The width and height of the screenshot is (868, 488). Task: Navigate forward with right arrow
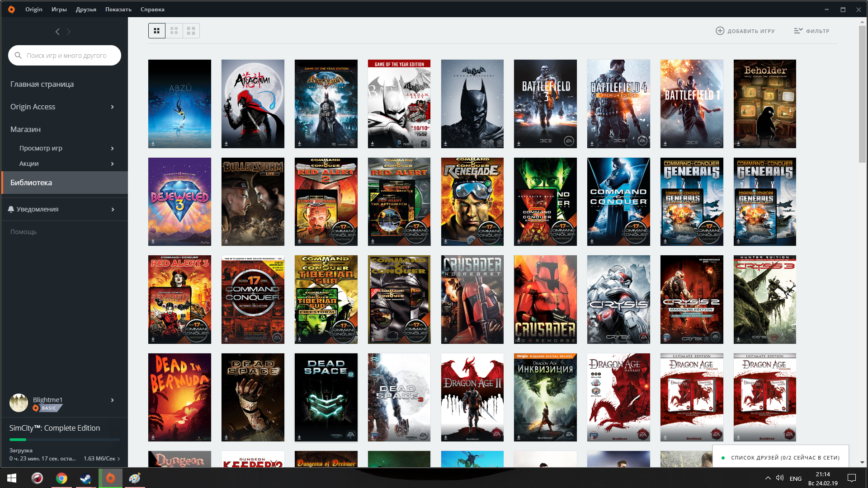(69, 32)
